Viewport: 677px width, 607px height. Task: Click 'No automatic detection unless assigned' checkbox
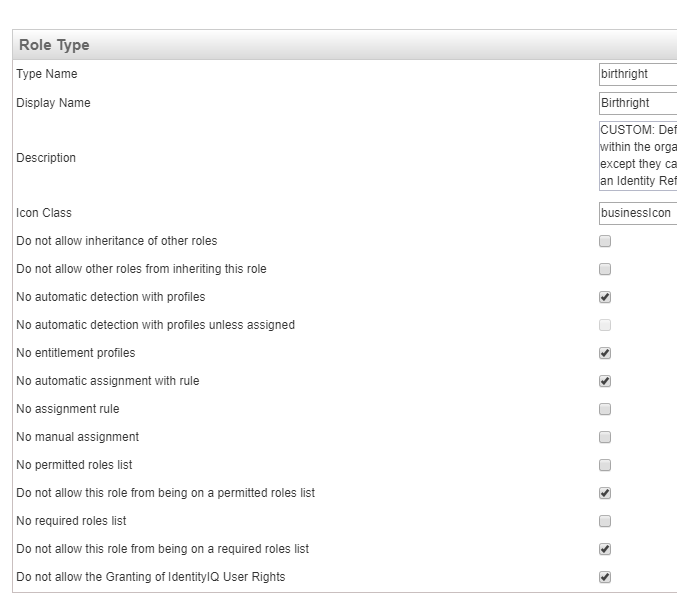pyautogui.click(x=605, y=325)
